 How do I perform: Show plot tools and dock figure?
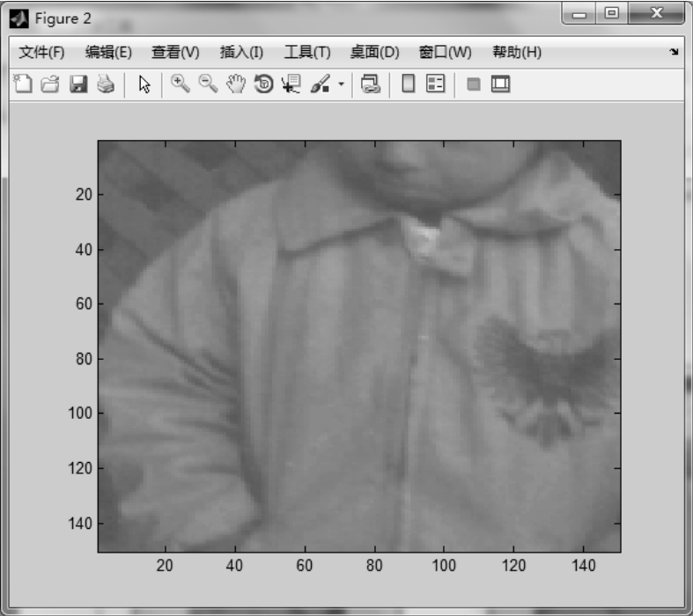point(501,84)
